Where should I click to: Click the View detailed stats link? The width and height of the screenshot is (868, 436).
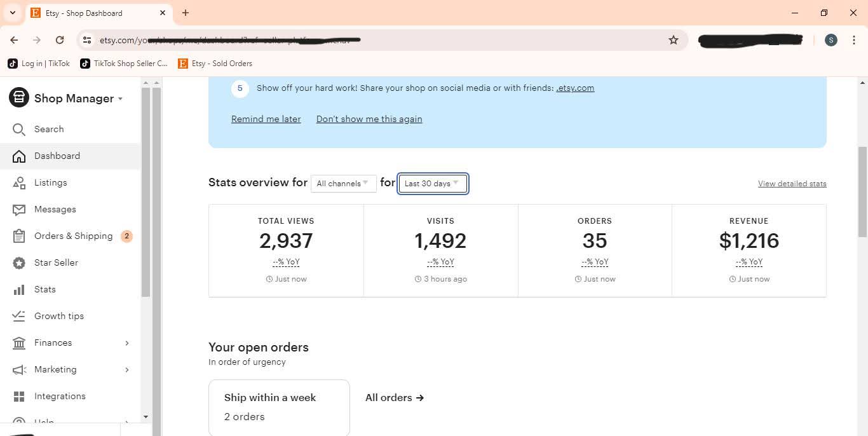click(792, 184)
